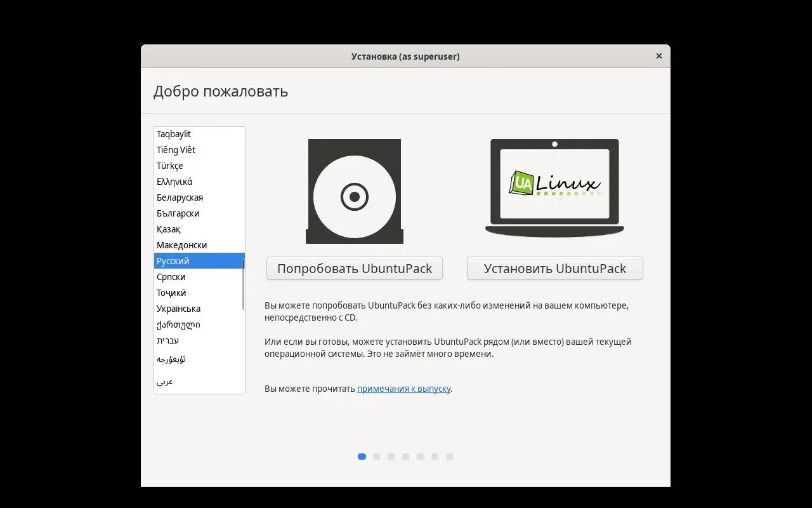Screen dimensions: 812x508
Task: Select ئۇيغۇرچە language
Action: (x=199, y=359)
